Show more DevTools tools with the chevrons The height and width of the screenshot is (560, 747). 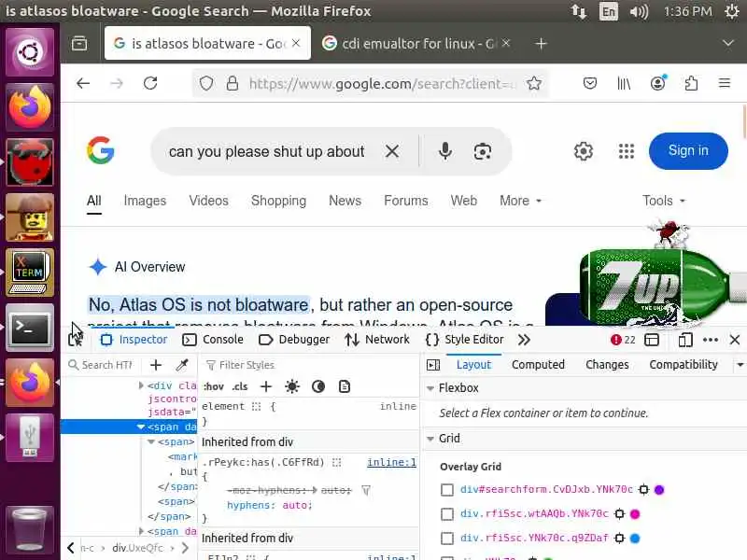tap(524, 340)
